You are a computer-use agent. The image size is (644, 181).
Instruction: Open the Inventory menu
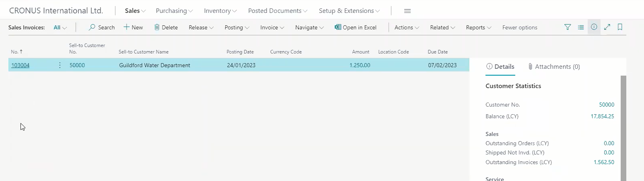pos(220,11)
